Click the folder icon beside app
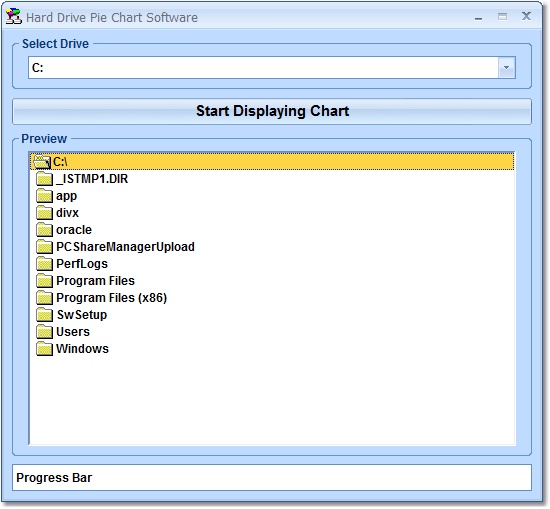The width and height of the screenshot is (550, 509). (44, 196)
